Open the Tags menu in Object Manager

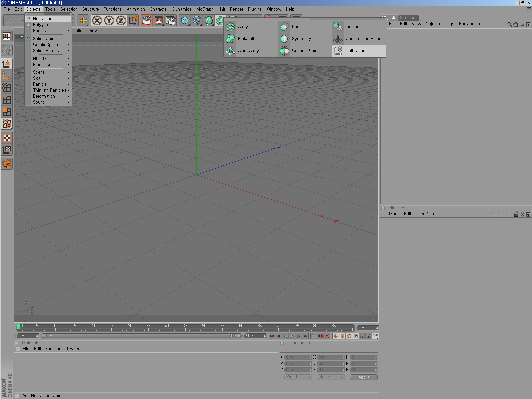[449, 24]
